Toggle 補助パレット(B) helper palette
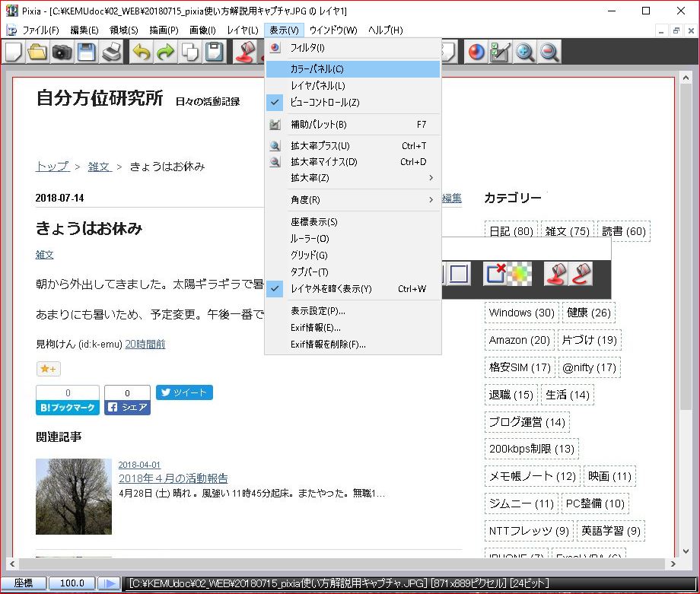This screenshot has height=594, width=700. (x=353, y=125)
